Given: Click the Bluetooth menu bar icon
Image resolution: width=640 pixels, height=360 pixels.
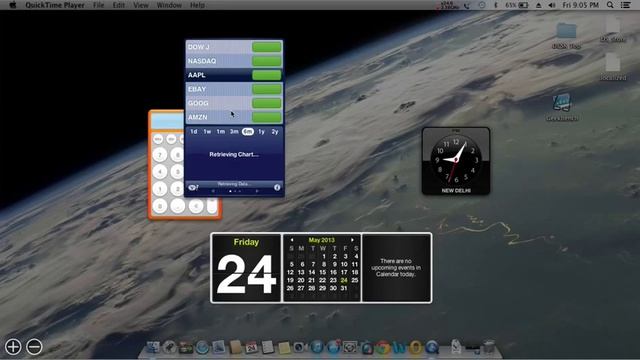Looking at the screenshot, I should pyautogui.click(x=496, y=5).
